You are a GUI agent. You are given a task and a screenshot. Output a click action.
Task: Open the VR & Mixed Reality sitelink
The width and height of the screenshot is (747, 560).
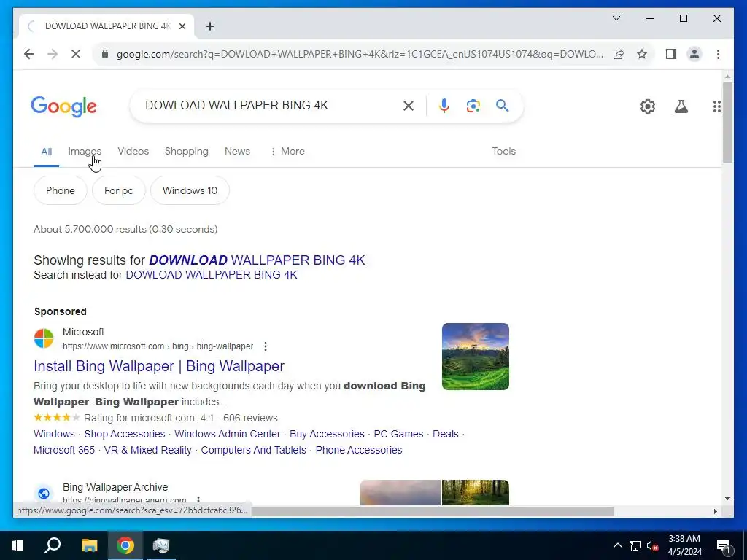point(147,450)
